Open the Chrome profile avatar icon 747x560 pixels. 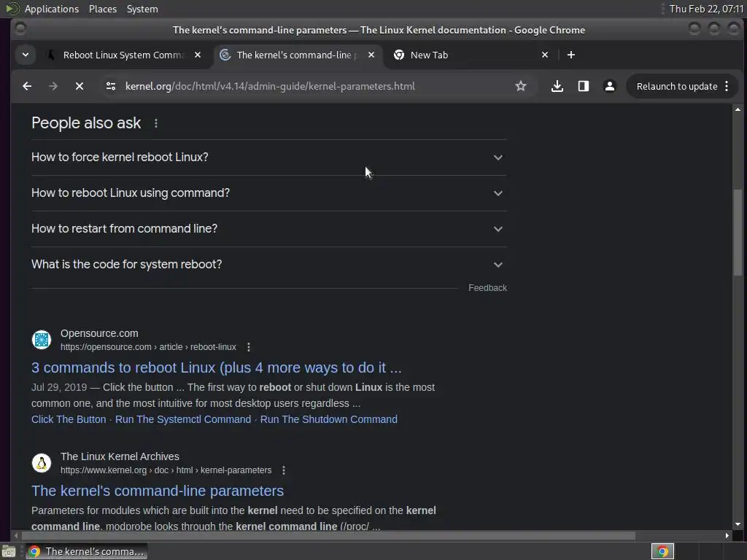[609, 86]
